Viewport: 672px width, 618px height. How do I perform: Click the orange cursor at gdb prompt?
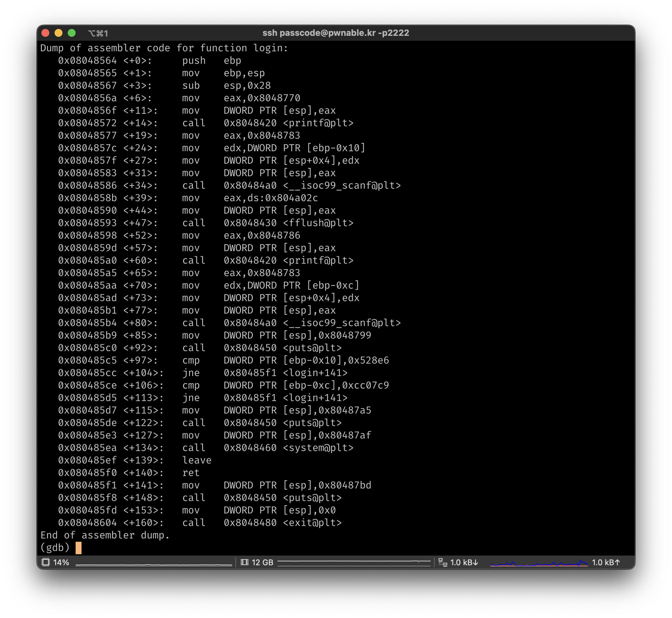78,547
